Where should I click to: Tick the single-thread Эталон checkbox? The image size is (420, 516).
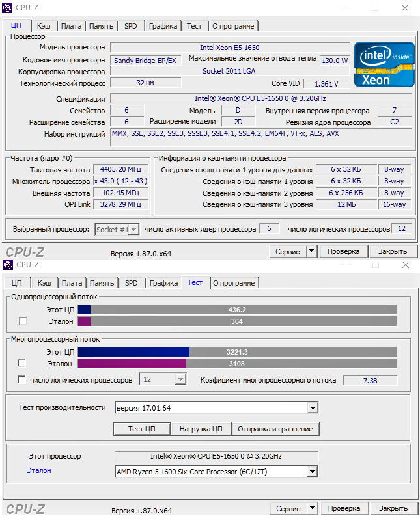(23, 321)
